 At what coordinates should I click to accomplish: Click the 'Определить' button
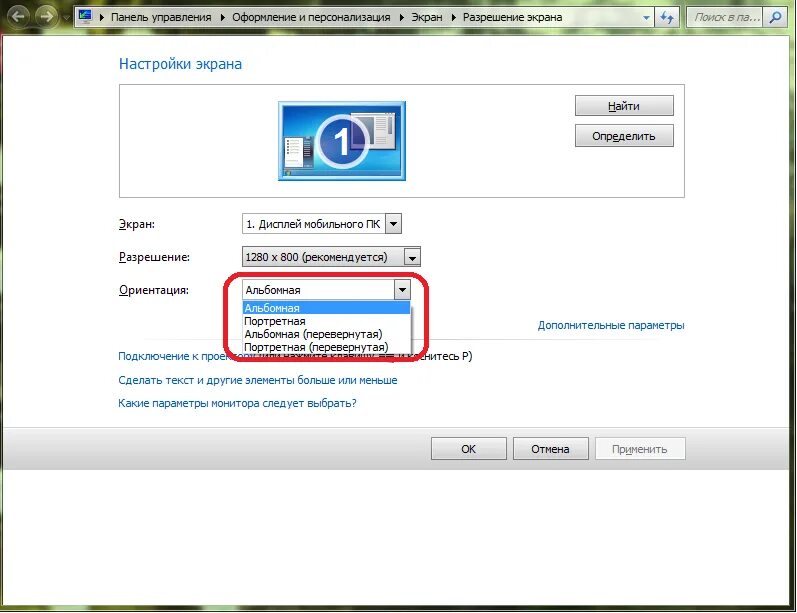624,136
